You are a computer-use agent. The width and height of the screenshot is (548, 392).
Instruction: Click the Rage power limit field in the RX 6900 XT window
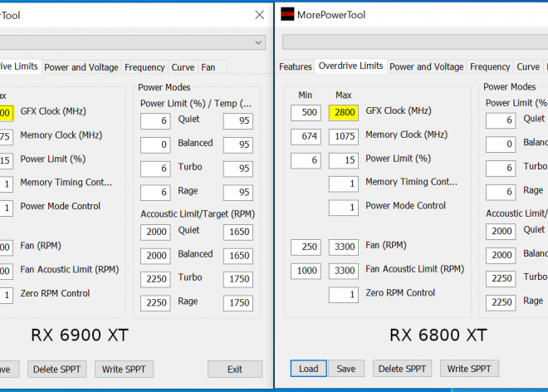155,193
